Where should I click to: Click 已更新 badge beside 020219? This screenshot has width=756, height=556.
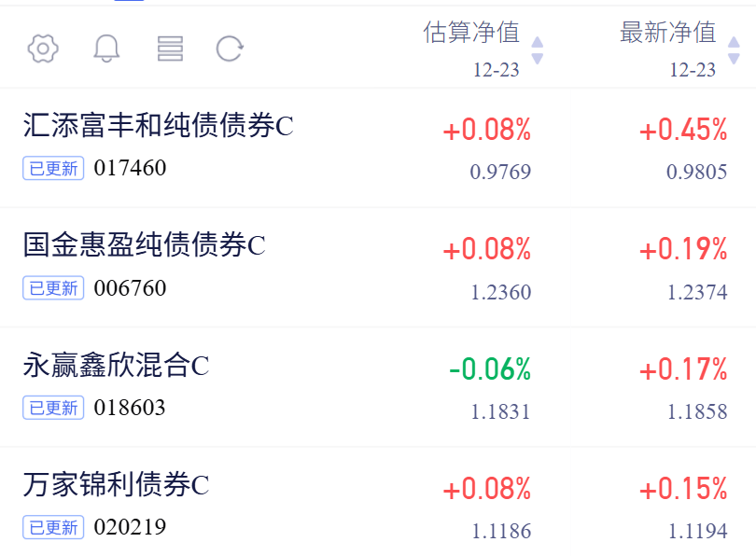(53, 527)
